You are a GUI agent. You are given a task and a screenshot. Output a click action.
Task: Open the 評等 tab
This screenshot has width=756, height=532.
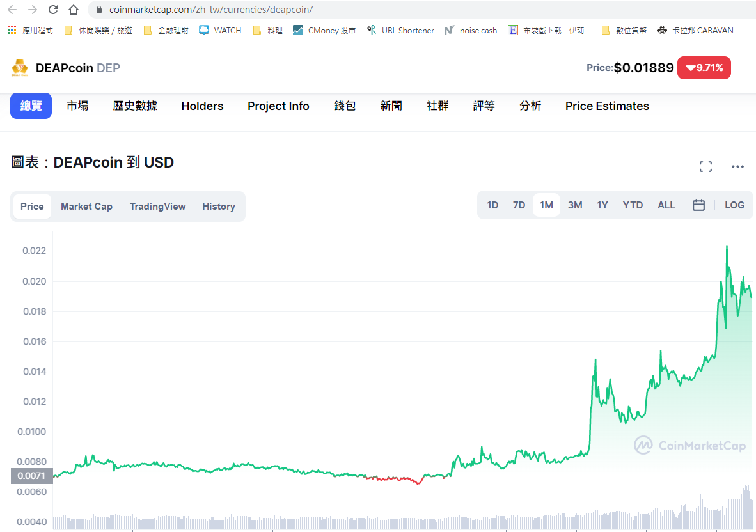pos(484,106)
